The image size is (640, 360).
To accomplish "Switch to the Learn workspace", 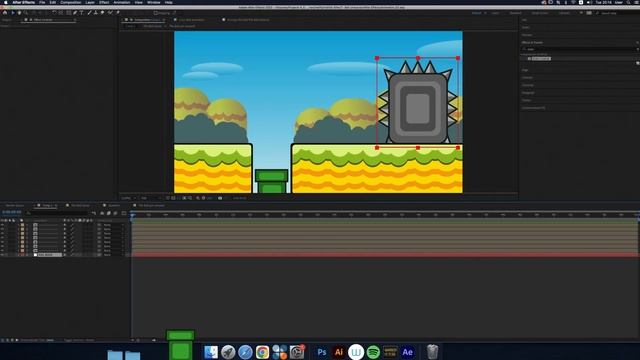I will click(x=495, y=13).
